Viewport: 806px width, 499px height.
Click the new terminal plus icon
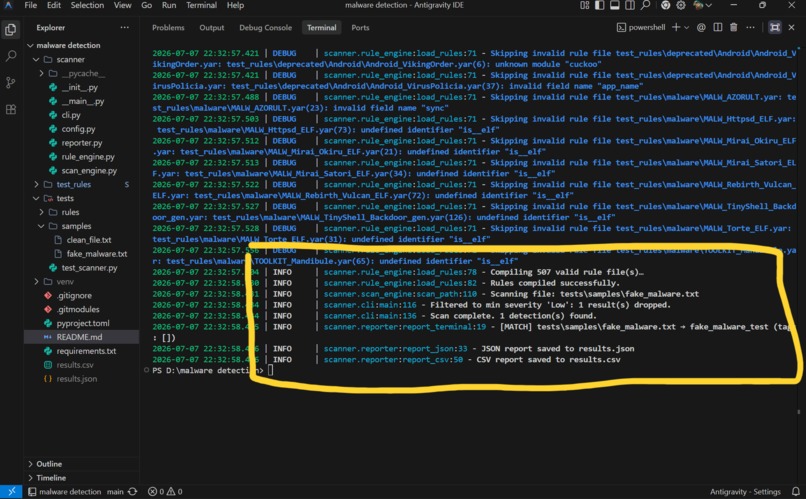[x=675, y=27]
